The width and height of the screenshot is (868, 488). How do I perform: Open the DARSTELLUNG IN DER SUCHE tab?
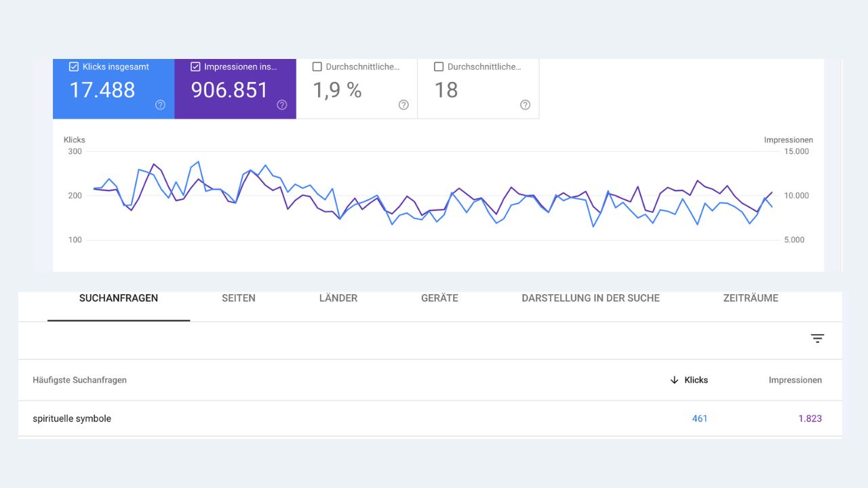[x=591, y=298]
